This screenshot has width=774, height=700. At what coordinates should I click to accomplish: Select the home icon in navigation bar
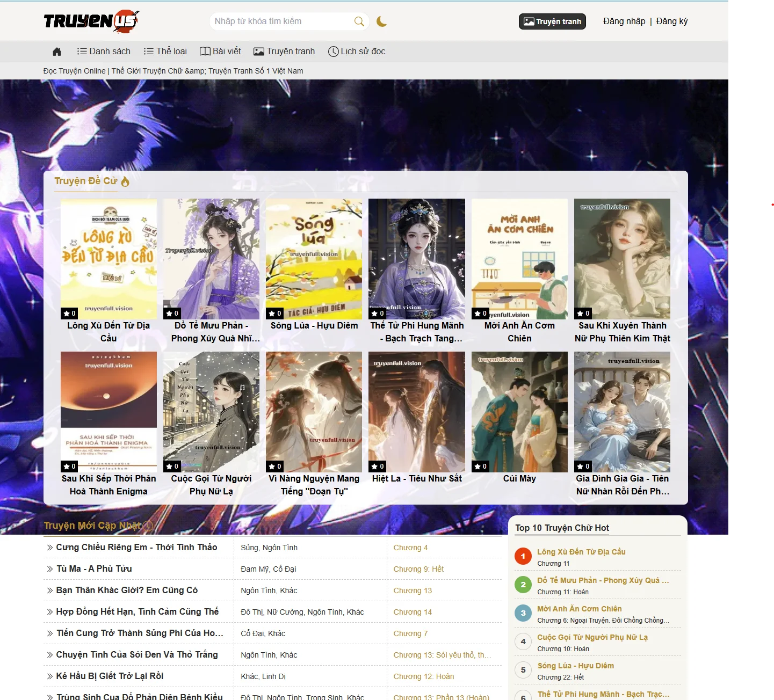click(56, 51)
